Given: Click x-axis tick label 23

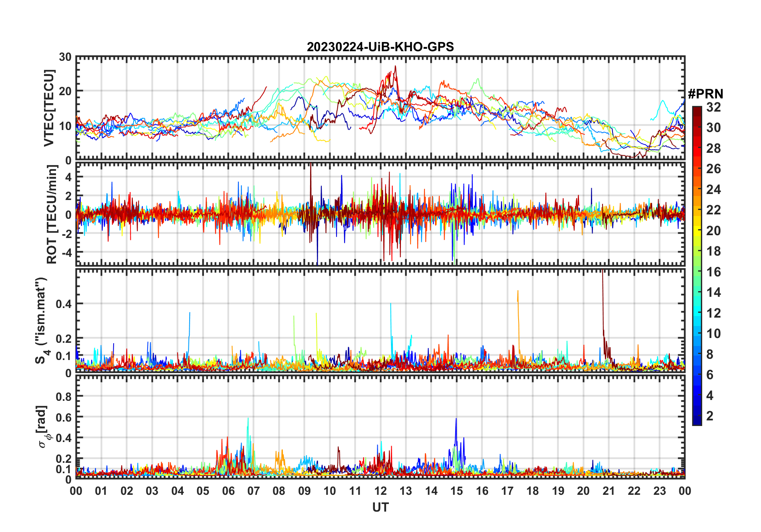Looking at the screenshot, I should 659,491.
